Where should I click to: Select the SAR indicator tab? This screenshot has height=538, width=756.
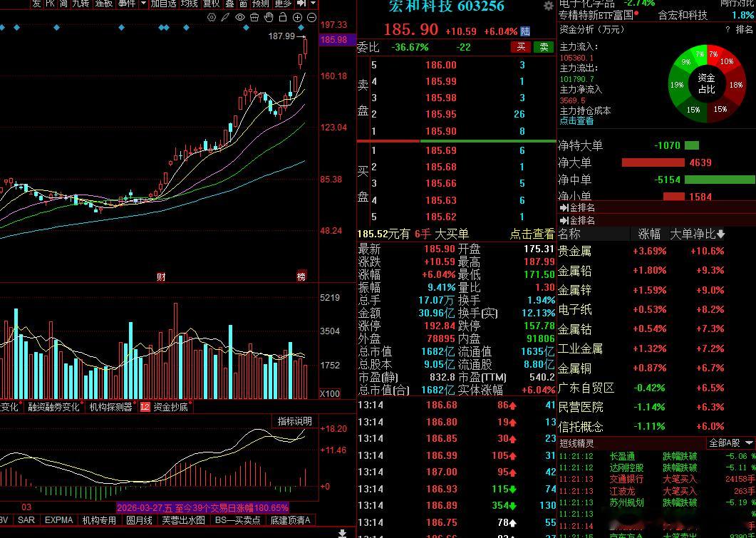point(26,520)
